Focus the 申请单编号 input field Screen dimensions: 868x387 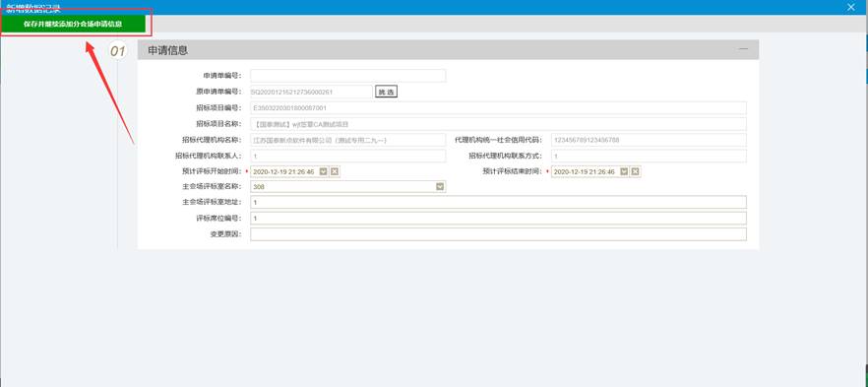click(x=347, y=76)
